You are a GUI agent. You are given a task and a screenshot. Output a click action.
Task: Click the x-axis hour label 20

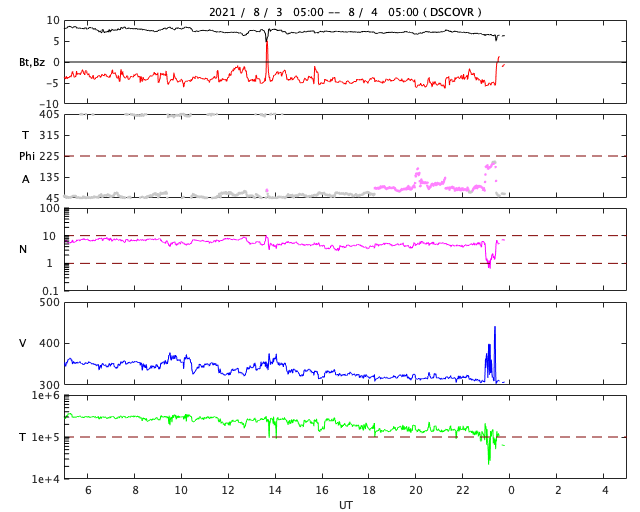tap(416, 490)
